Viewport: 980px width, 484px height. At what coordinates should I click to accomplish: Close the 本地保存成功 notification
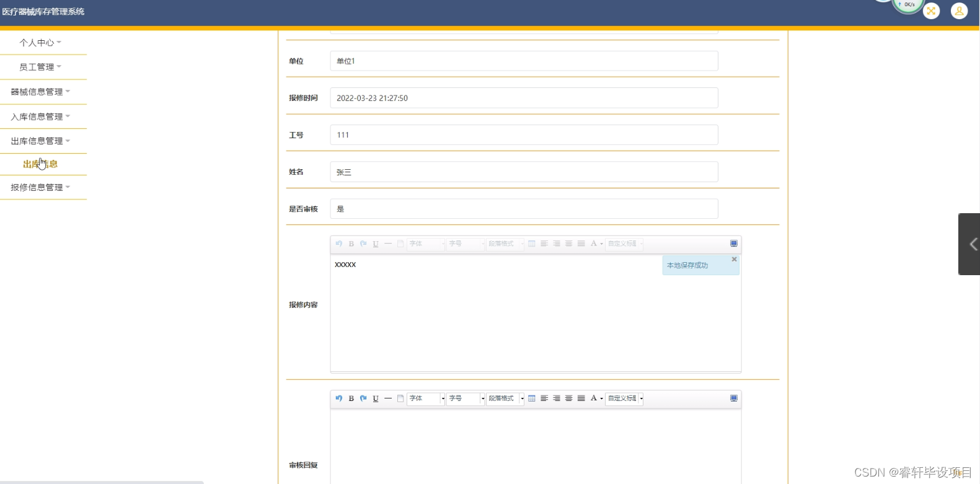(734, 260)
